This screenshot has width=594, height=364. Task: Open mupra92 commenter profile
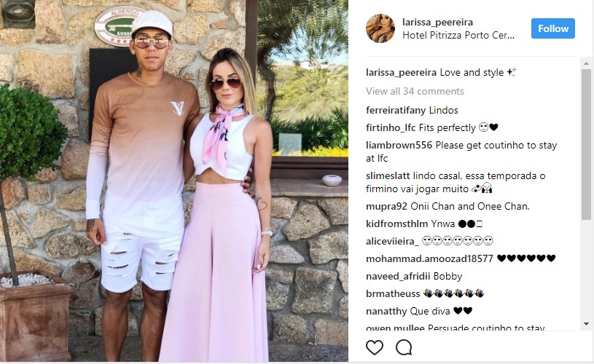[386, 206]
